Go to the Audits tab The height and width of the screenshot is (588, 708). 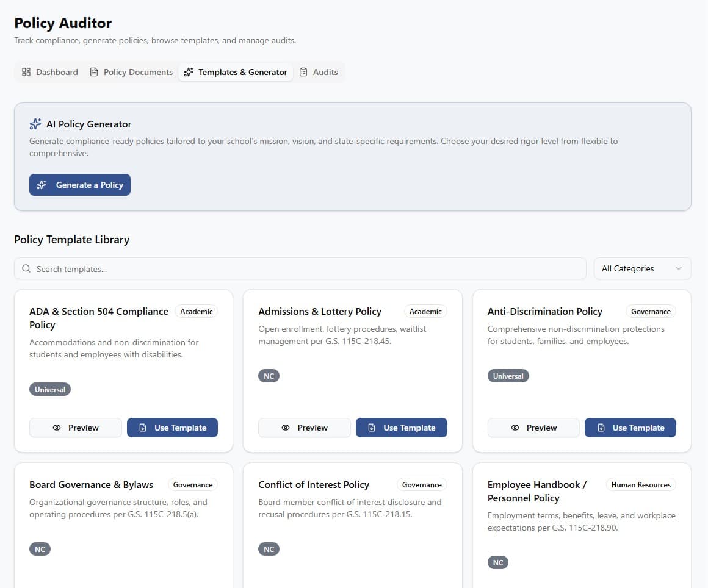pos(319,72)
